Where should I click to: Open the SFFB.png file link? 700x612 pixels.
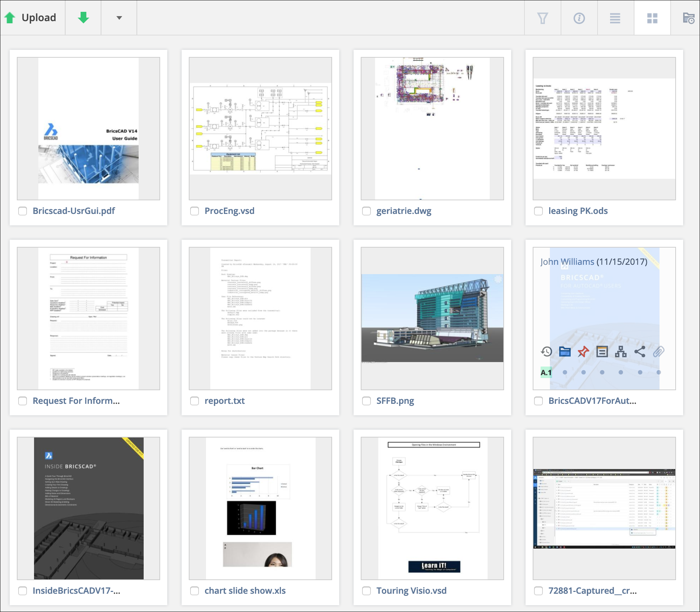pyautogui.click(x=395, y=401)
